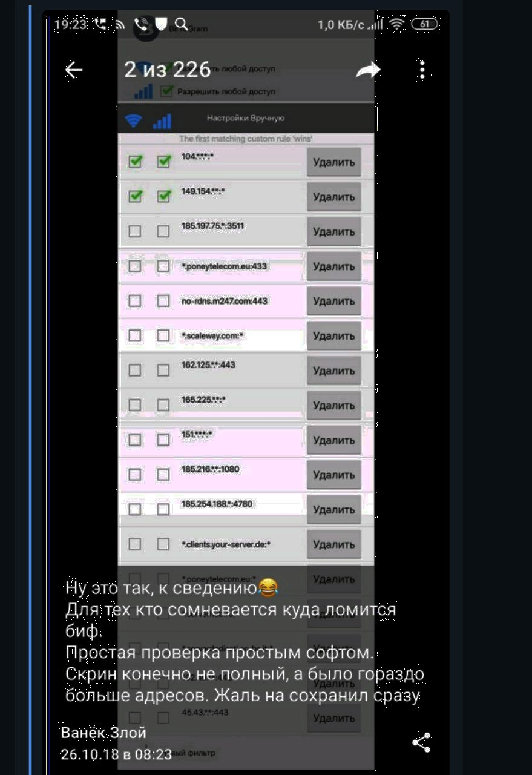The width and height of the screenshot is (532, 775).
Task: Delete the 104 rule with Удалить
Action: 334,162
